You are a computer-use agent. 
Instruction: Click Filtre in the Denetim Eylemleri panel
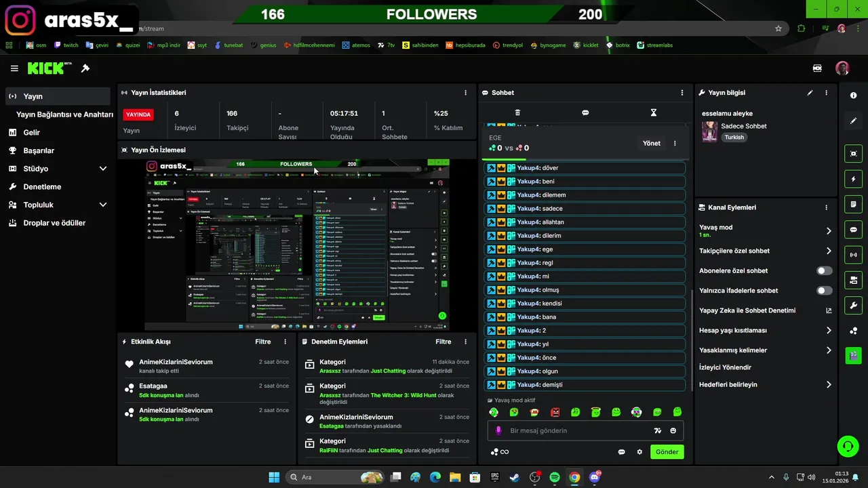[443, 342]
